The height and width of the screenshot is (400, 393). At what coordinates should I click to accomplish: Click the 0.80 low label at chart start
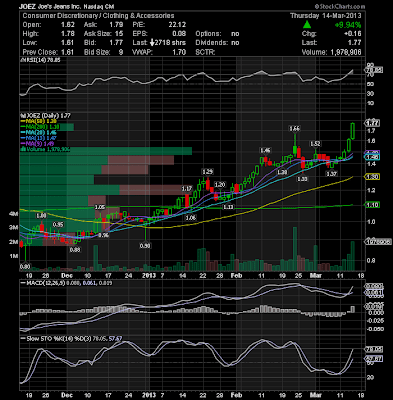coord(25,267)
